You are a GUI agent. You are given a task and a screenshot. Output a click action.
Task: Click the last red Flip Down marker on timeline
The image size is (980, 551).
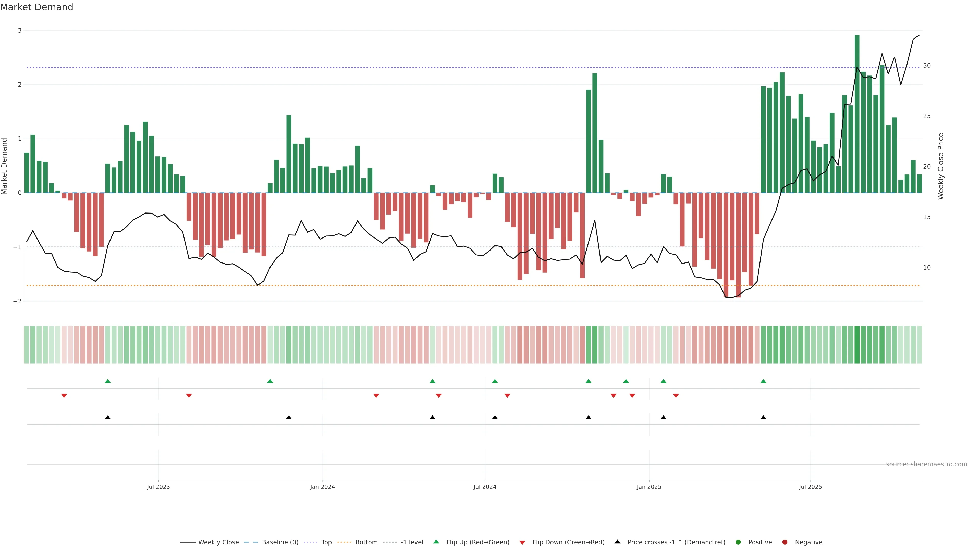[x=676, y=396]
